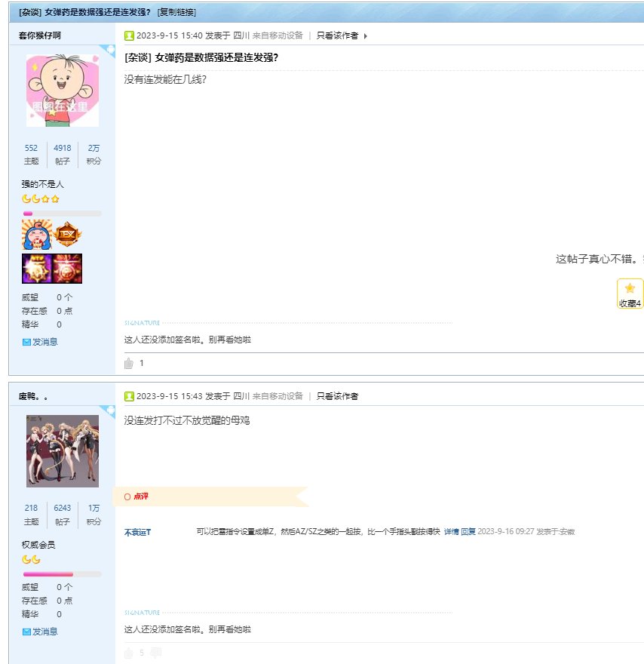Viewport: 644px width, 664px height.
Task: Reply to the comment via 回复
Action: 468,531
